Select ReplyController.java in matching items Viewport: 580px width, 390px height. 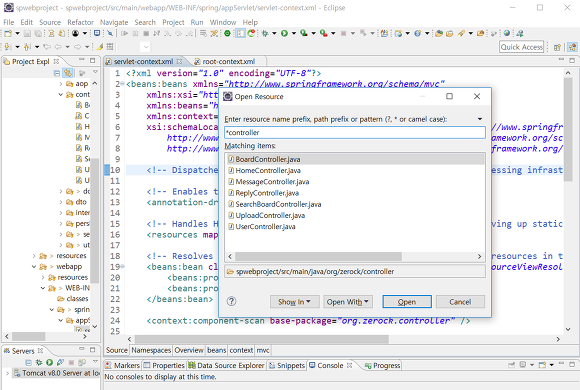(355, 193)
